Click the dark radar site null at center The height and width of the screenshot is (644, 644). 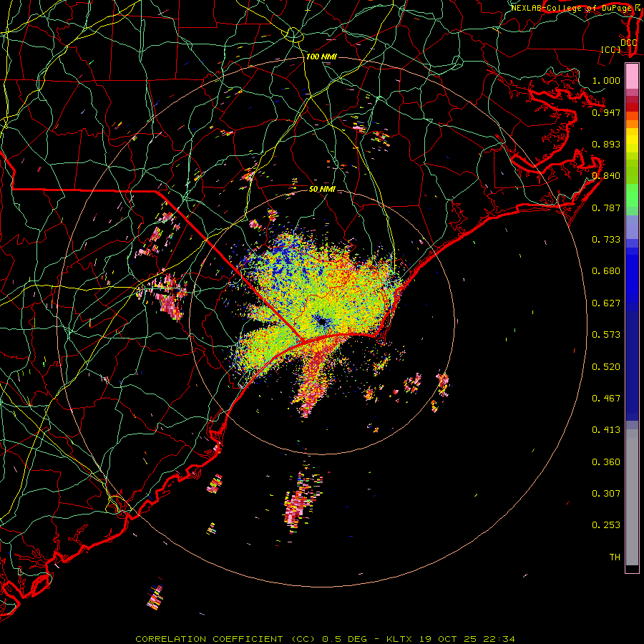[x=323, y=322]
